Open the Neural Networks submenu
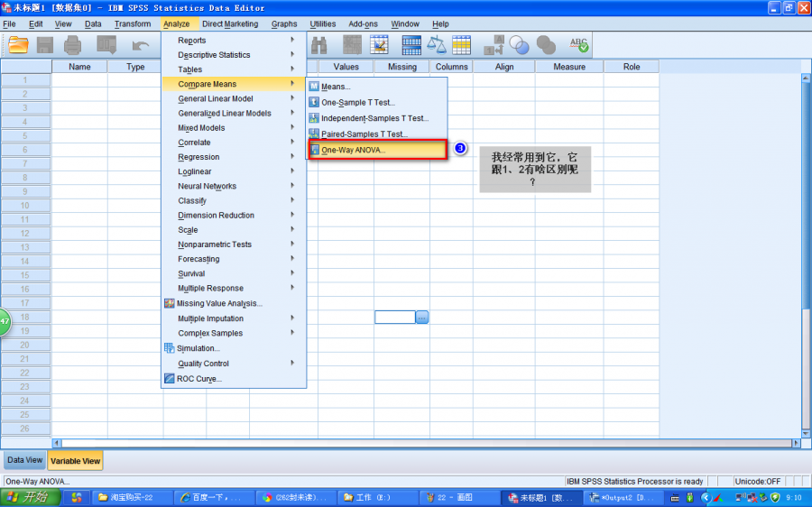812x507 pixels. (234, 186)
